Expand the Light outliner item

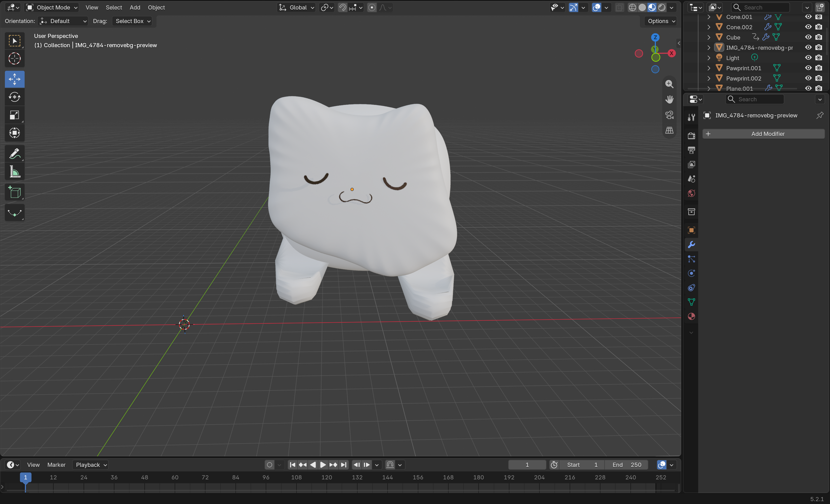click(708, 58)
